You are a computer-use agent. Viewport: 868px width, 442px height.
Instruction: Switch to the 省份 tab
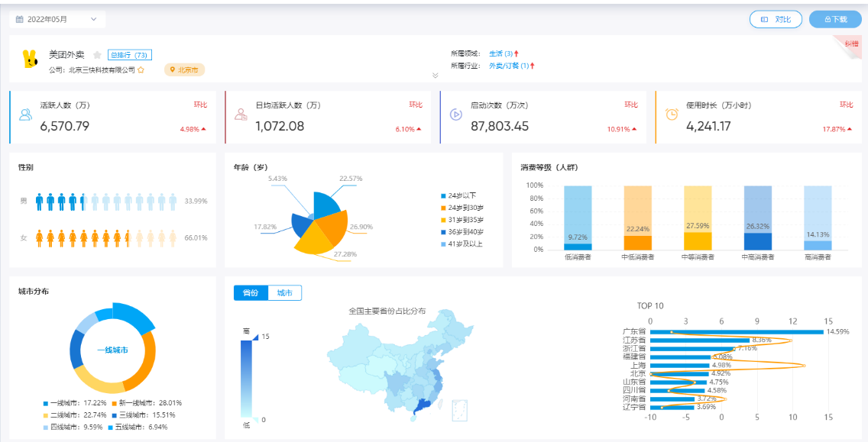251,293
